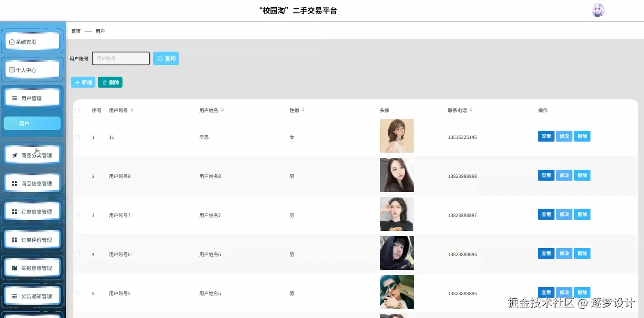Expand 商品信息管理 in the sidebar
644x318 pixels.
(x=32, y=183)
